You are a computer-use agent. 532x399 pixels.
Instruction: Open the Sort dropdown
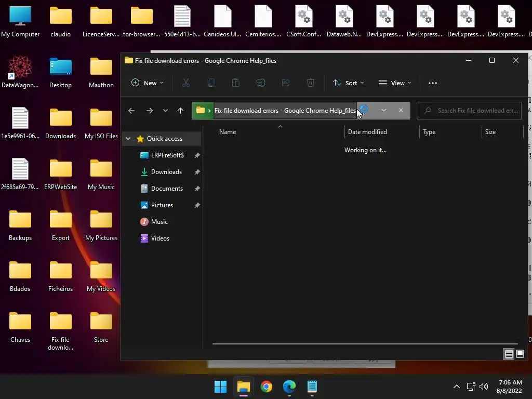coord(349,83)
